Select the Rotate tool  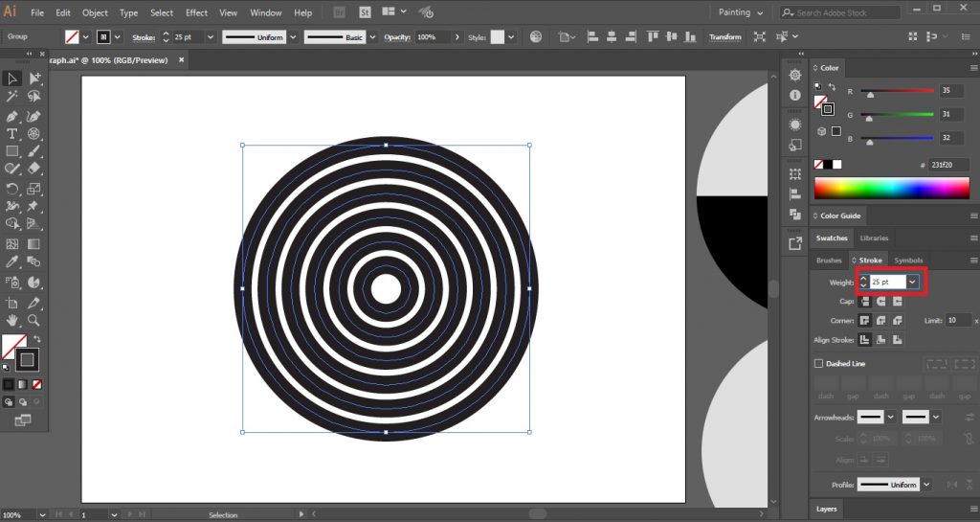[x=11, y=188]
